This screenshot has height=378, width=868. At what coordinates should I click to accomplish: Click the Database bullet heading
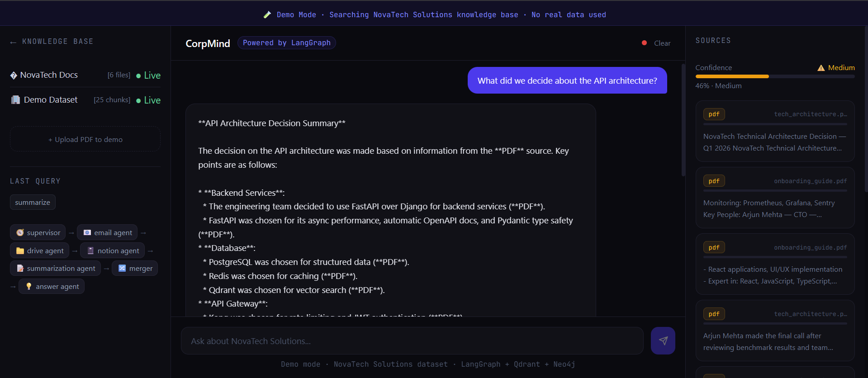click(x=227, y=248)
